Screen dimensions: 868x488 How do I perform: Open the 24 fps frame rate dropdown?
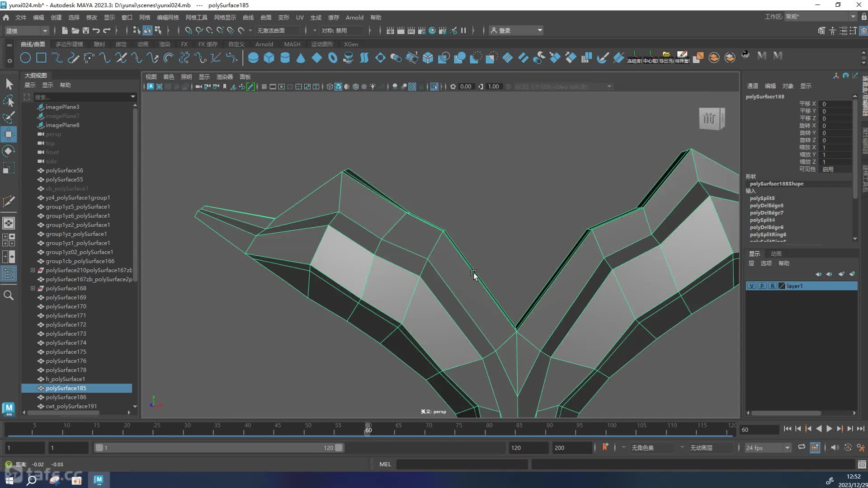pyautogui.click(x=768, y=448)
